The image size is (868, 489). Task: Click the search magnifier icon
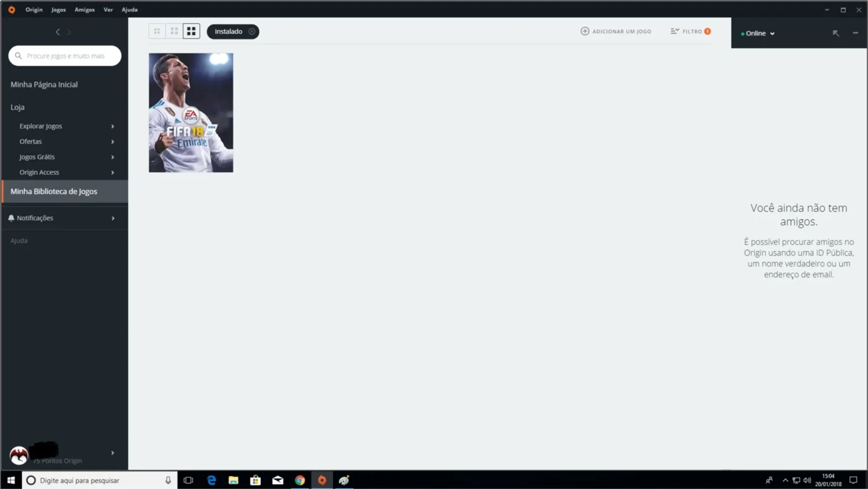pos(18,56)
